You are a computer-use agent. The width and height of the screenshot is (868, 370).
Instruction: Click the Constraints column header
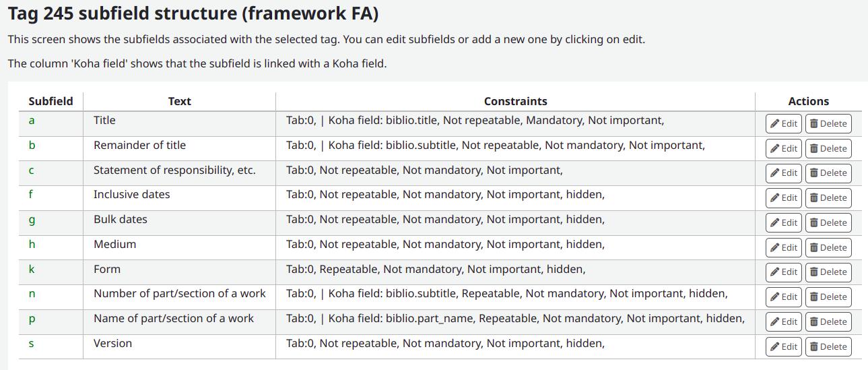tap(515, 101)
